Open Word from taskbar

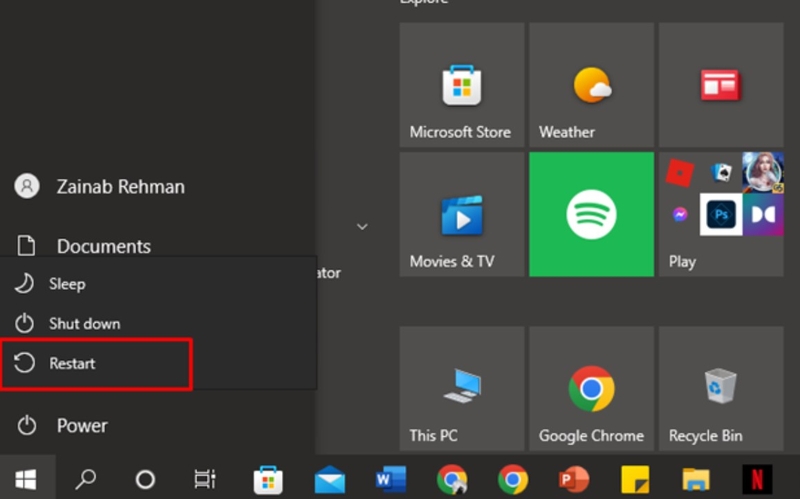391,479
